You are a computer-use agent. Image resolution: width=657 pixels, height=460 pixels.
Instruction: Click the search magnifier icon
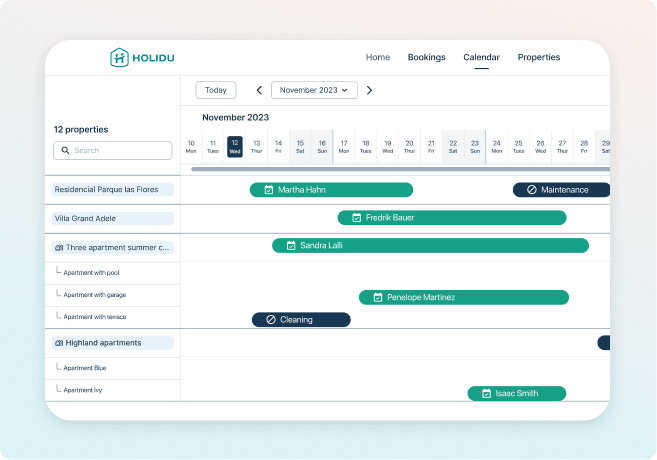click(x=65, y=150)
